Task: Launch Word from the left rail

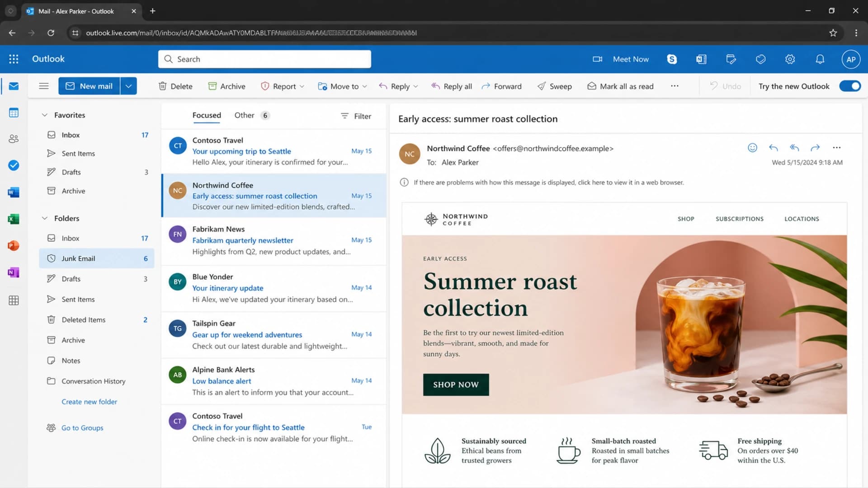Action: 14,192
